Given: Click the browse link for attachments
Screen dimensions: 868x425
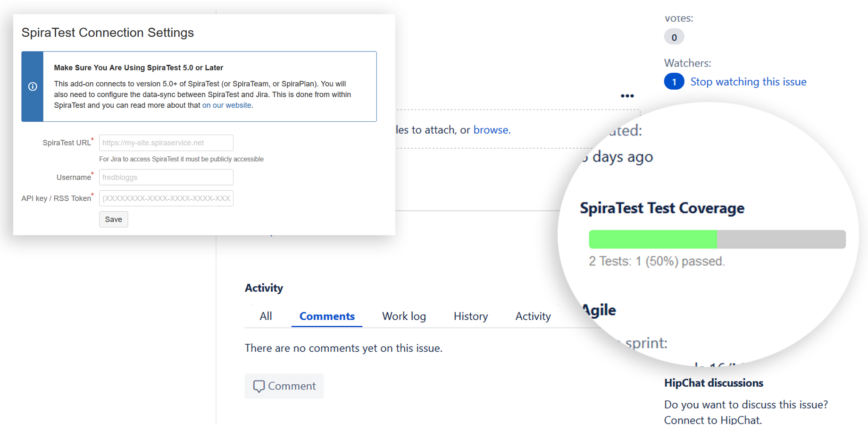Looking at the screenshot, I should [491, 130].
